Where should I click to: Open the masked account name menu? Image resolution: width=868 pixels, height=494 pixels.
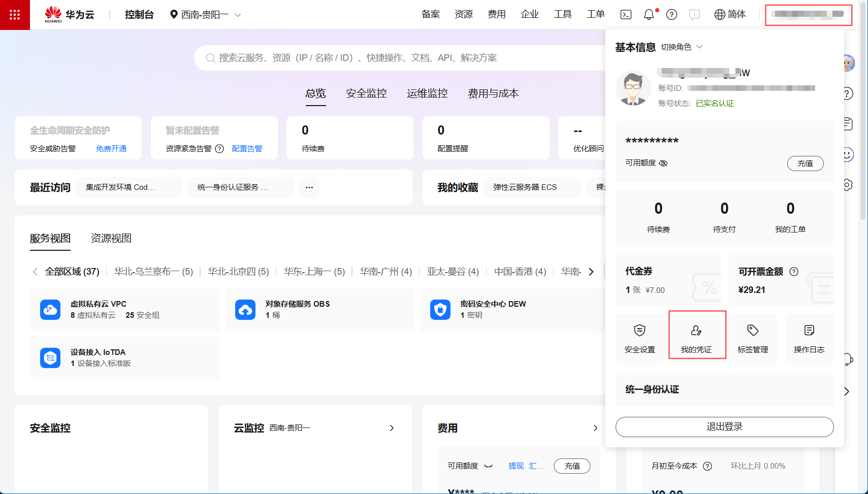click(809, 15)
